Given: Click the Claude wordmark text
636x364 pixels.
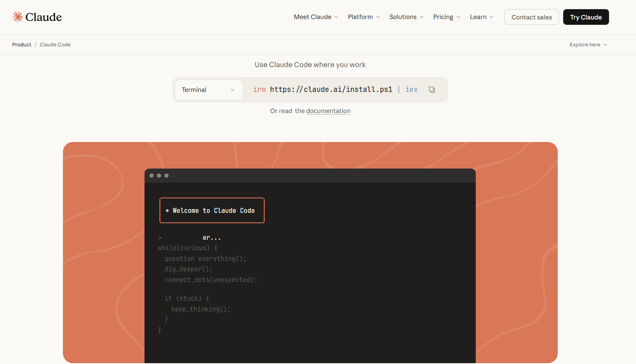Looking at the screenshot, I should coord(43,17).
